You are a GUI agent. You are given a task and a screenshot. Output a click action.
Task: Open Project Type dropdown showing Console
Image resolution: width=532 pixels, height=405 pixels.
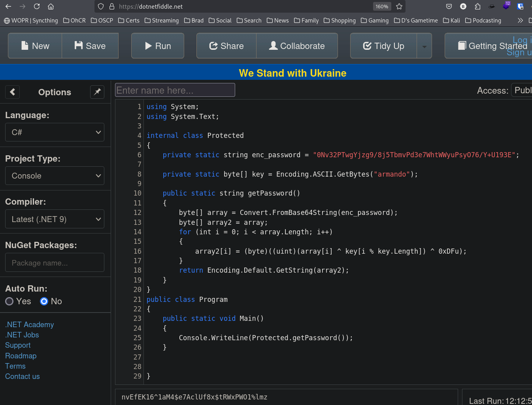point(55,176)
